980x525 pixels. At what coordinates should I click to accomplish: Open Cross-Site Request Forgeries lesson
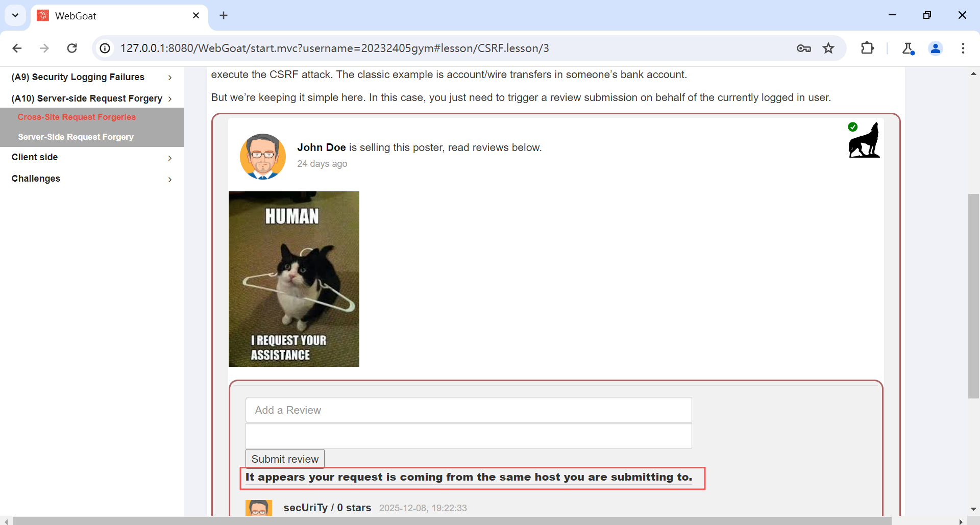point(77,117)
